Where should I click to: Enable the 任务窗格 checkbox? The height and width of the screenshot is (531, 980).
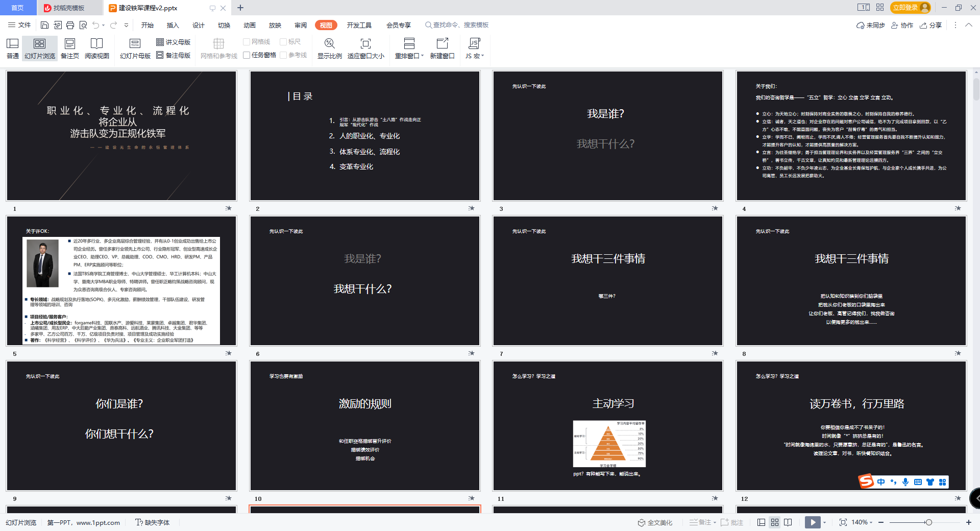(x=247, y=55)
